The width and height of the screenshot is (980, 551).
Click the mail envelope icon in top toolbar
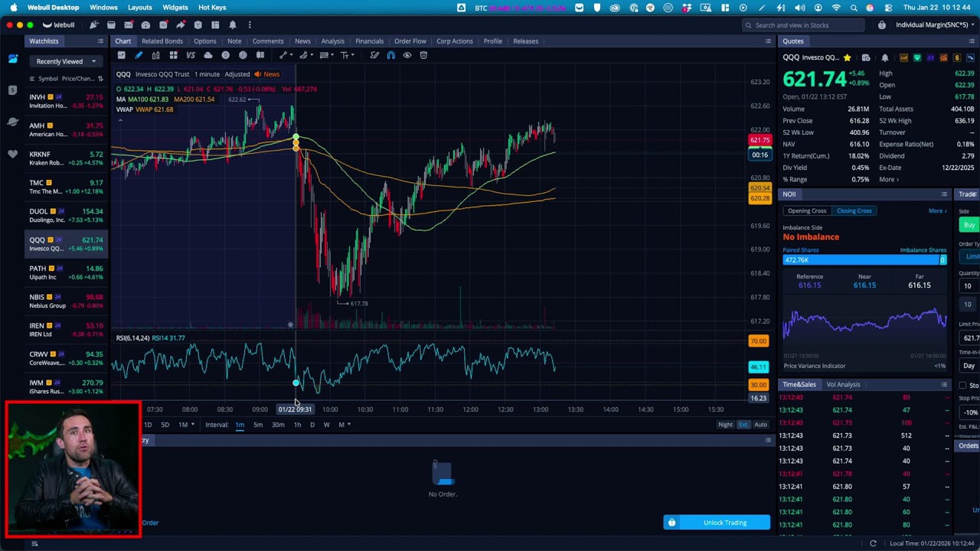click(x=129, y=24)
